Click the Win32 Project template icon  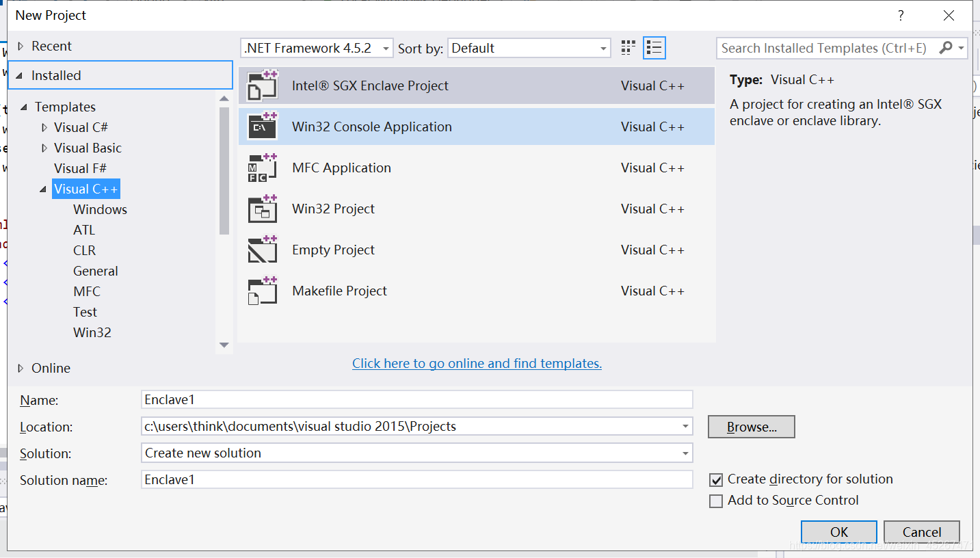(263, 209)
